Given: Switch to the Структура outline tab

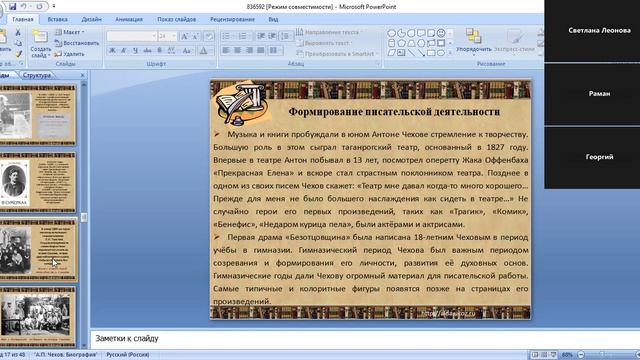Looking at the screenshot, I should pyautogui.click(x=37, y=75).
